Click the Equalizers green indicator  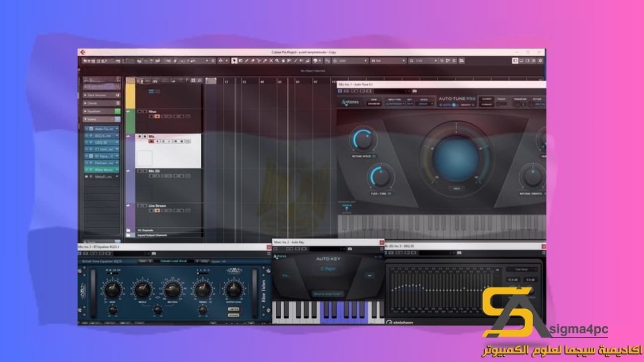click(x=118, y=111)
